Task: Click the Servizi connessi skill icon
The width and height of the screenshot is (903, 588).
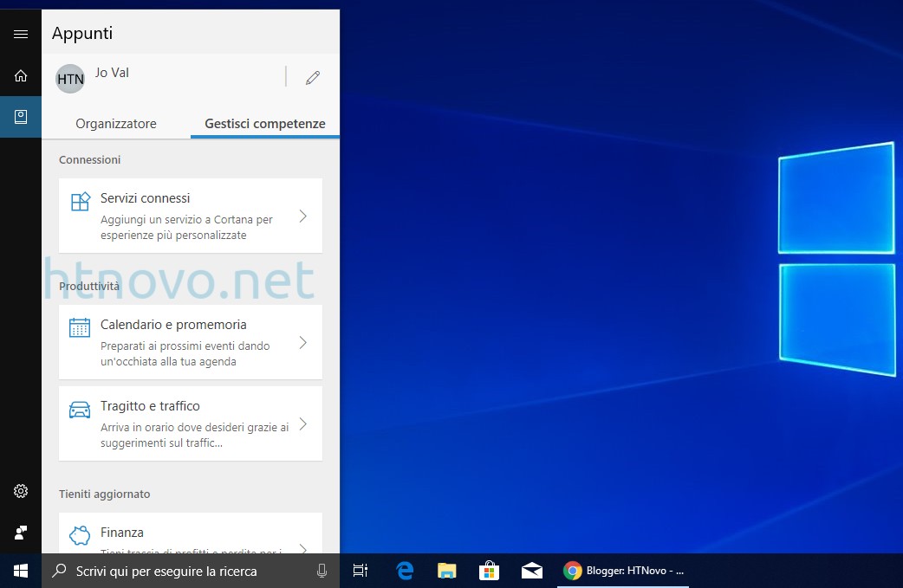Action: coord(80,200)
